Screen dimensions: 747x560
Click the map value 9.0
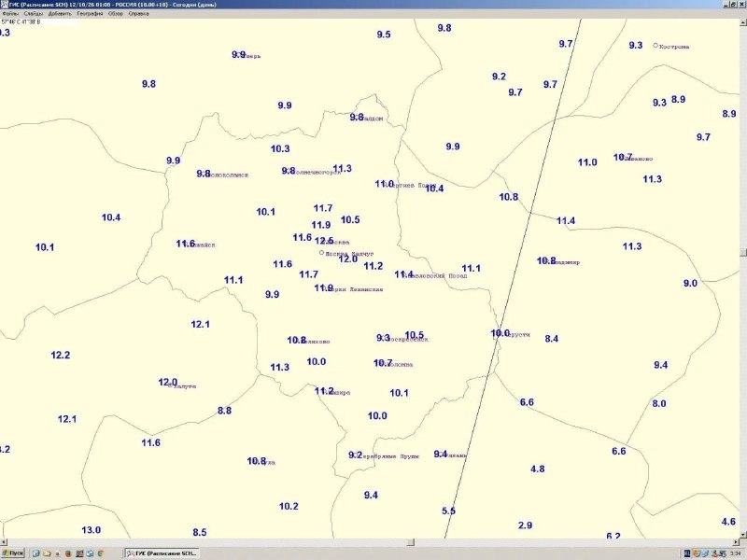pos(690,284)
